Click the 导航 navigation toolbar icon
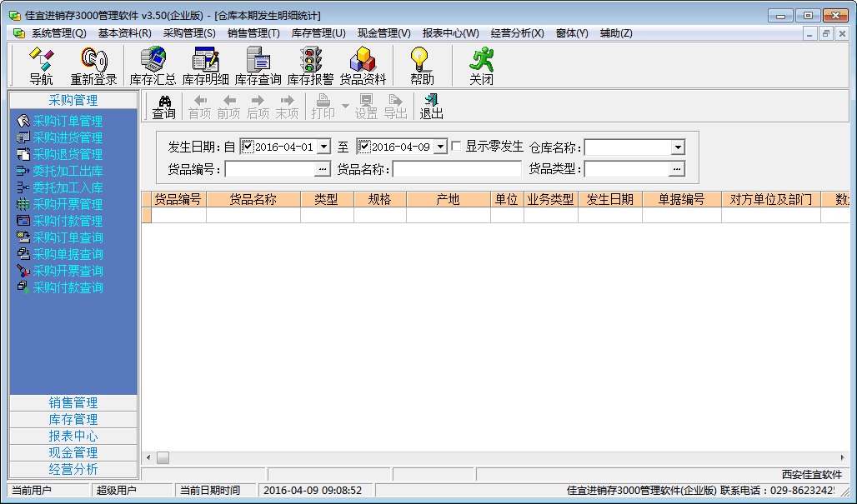Image resolution: width=857 pixels, height=504 pixels. pos(41,66)
